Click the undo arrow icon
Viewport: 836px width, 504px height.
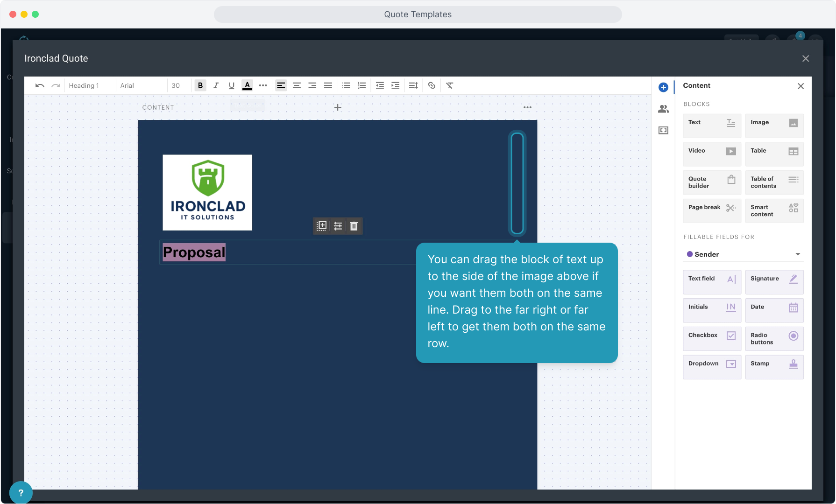40,85
